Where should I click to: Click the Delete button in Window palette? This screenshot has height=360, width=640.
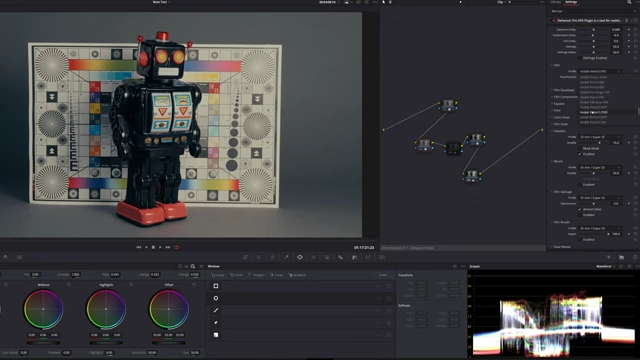point(383,275)
